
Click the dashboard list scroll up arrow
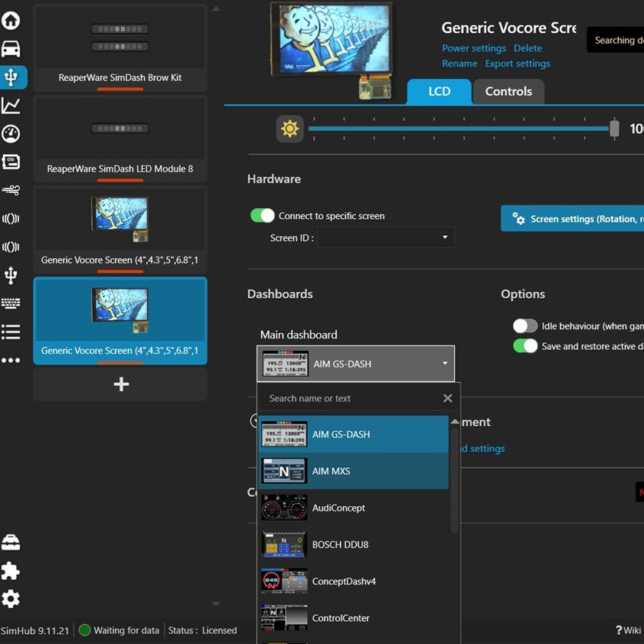click(x=454, y=422)
